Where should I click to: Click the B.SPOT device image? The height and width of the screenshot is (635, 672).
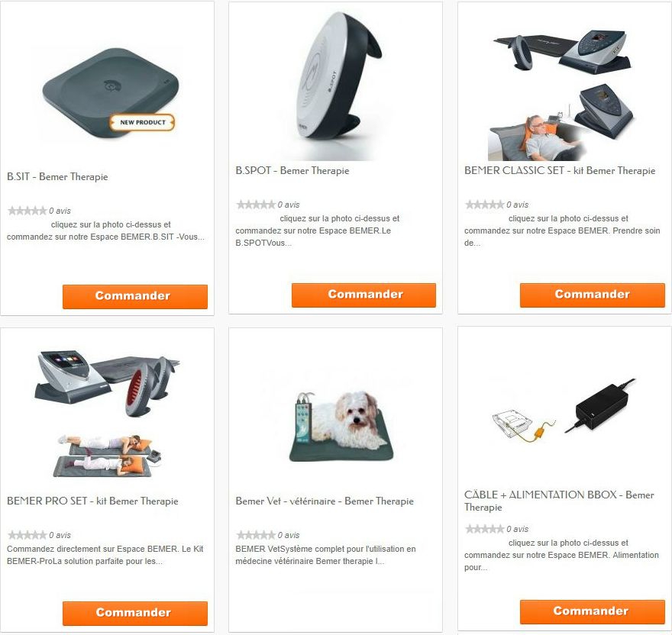[x=338, y=82]
